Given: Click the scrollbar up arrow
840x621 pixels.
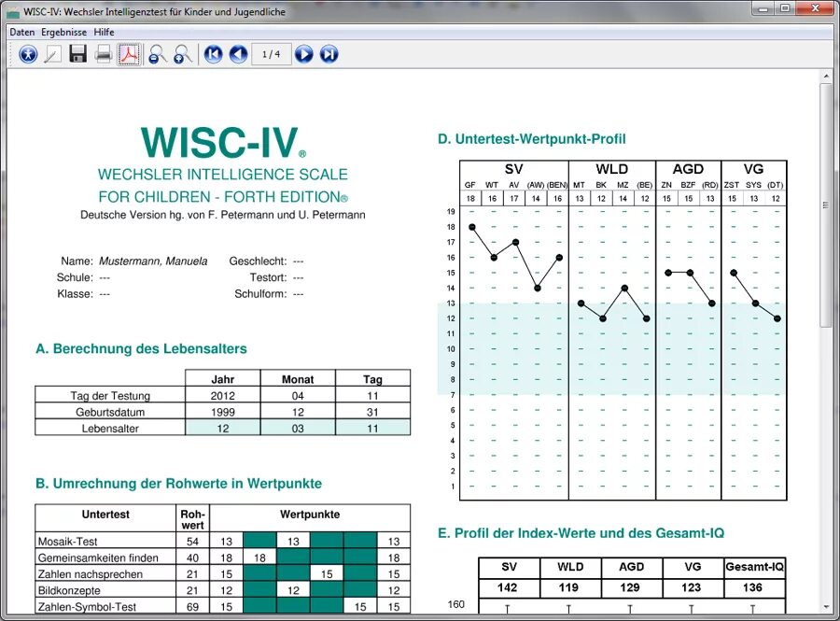Looking at the screenshot, I should tap(826, 78).
